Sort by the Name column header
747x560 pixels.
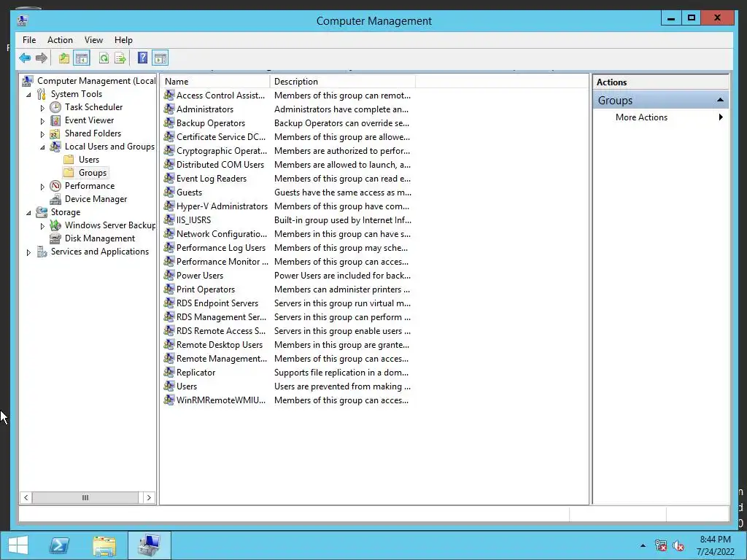pos(215,82)
